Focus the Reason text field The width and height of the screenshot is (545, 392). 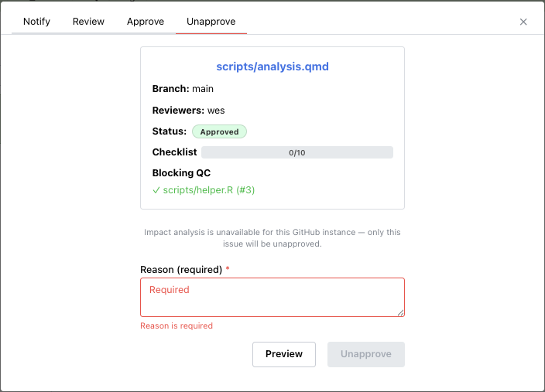(272, 297)
